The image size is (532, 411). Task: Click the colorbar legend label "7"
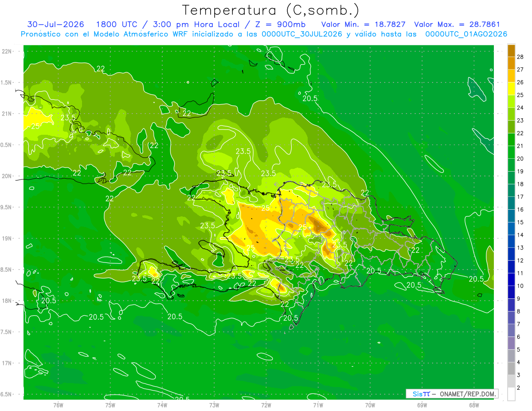(519, 324)
